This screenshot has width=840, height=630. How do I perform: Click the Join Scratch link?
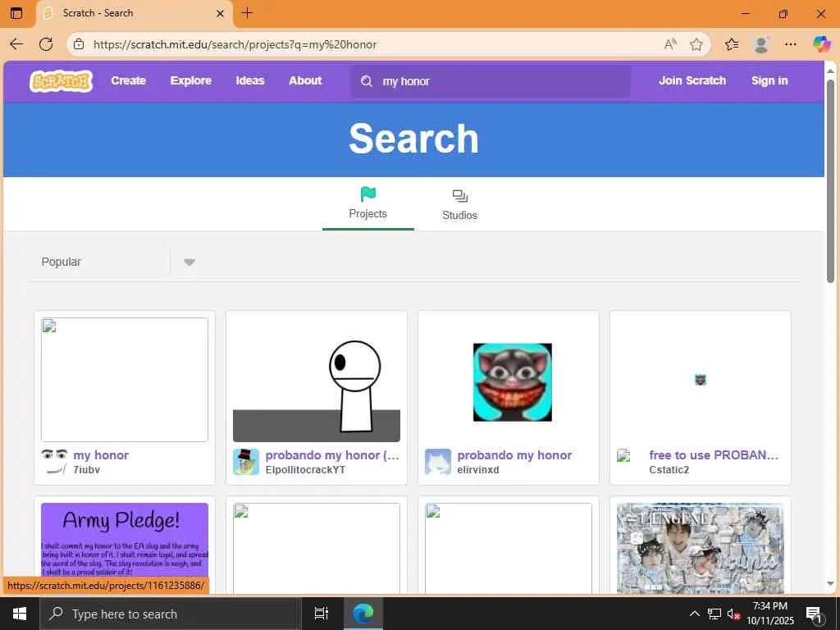click(692, 80)
